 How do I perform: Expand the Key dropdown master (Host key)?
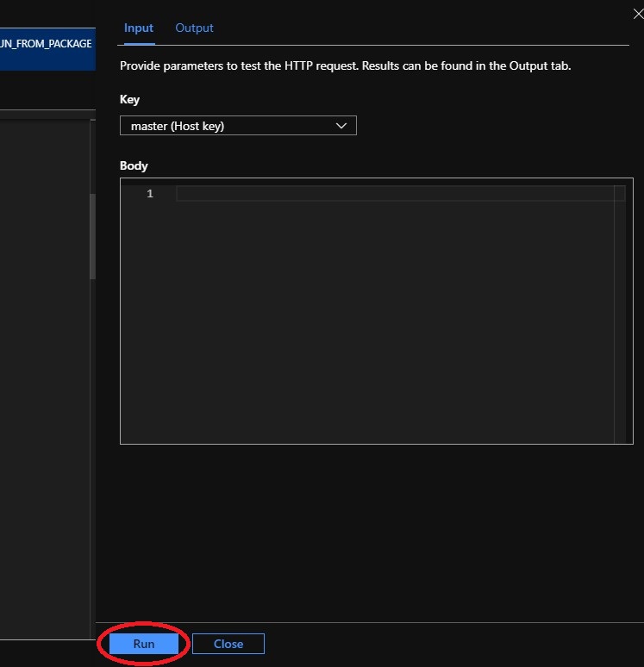click(x=238, y=126)
